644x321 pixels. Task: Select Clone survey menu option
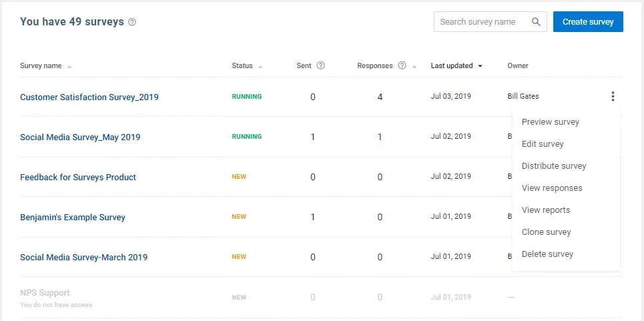click(547, 232)
